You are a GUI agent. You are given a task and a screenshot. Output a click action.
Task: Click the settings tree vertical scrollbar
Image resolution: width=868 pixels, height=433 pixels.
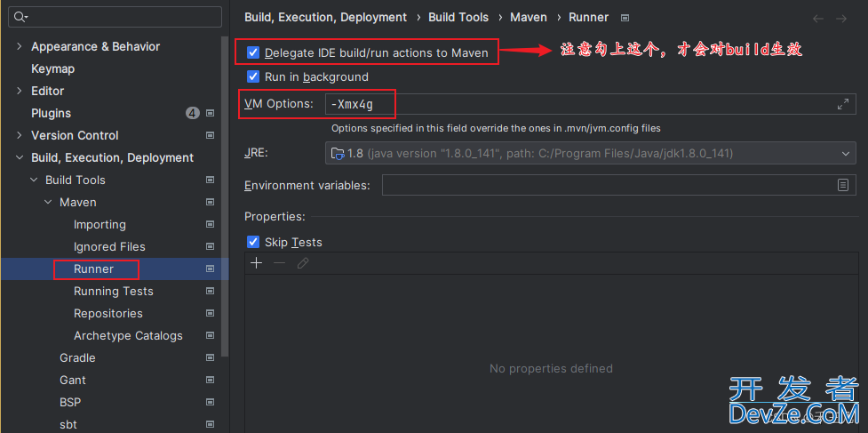[x=225, y=196]
